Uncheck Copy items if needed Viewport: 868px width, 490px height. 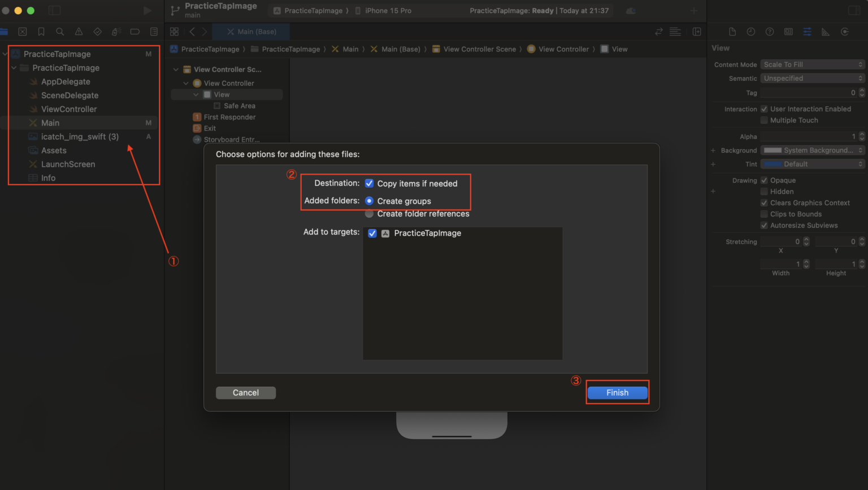[370, 183]
